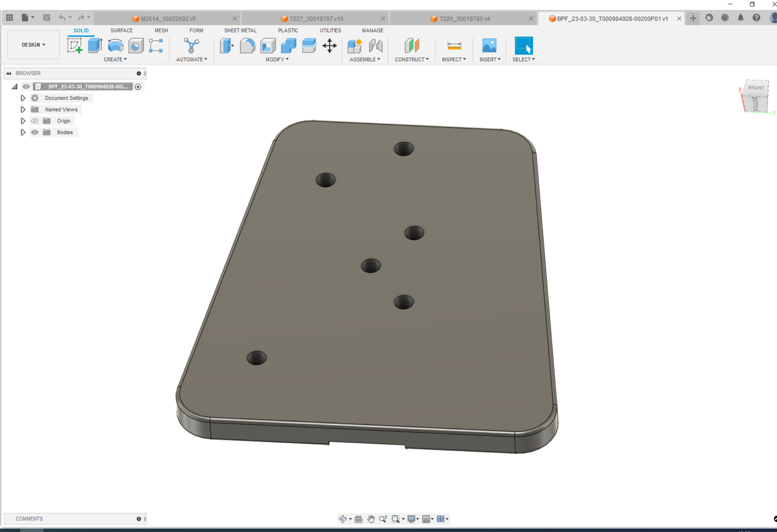The height and width of the screenshot is (532, 777).
Task: Show the Origin folder in the browser
Action: (x=35, y=121)
